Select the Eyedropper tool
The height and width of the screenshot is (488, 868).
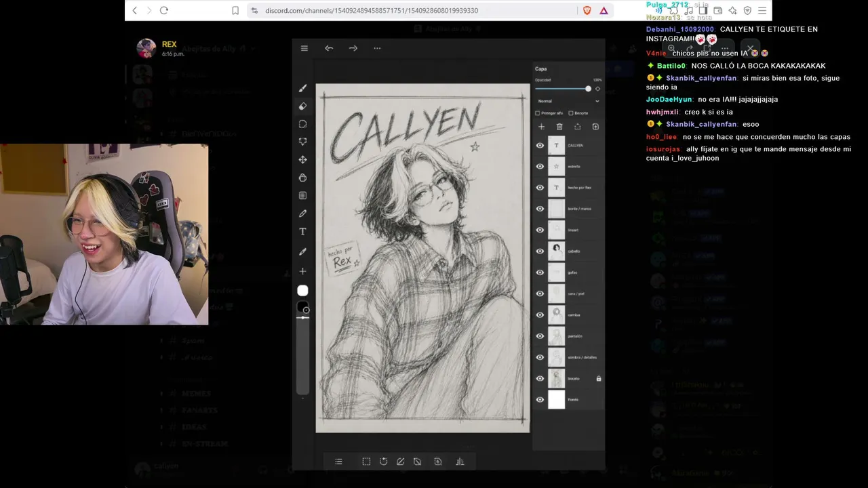pyautogui.click(x=302, y=251)
